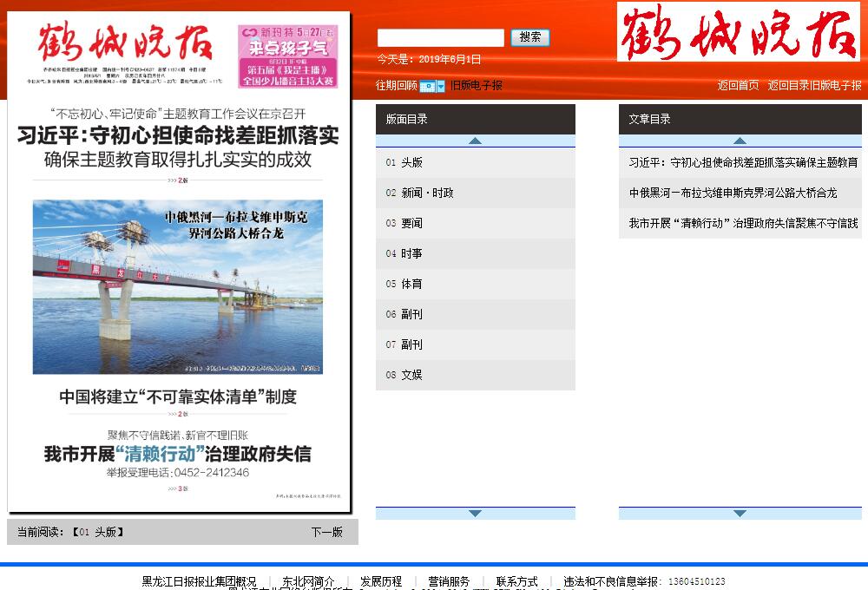Open article 习近平：守初心担使命 in 文章目录

[x=740, y=162]
